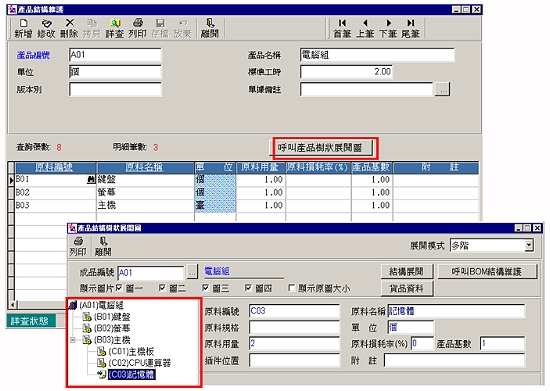550x391 pixels.
Task: Go to previous record with 上筆
Action: click(365, 28)
